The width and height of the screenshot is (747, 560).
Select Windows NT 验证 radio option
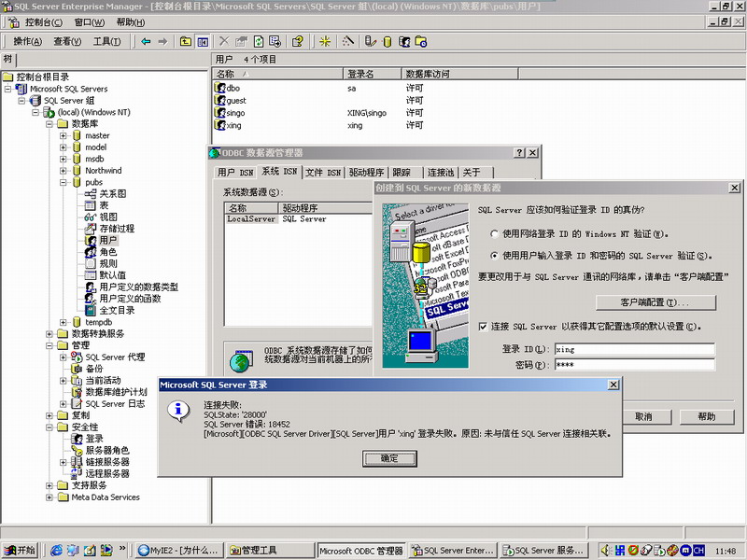coord(495,234)
